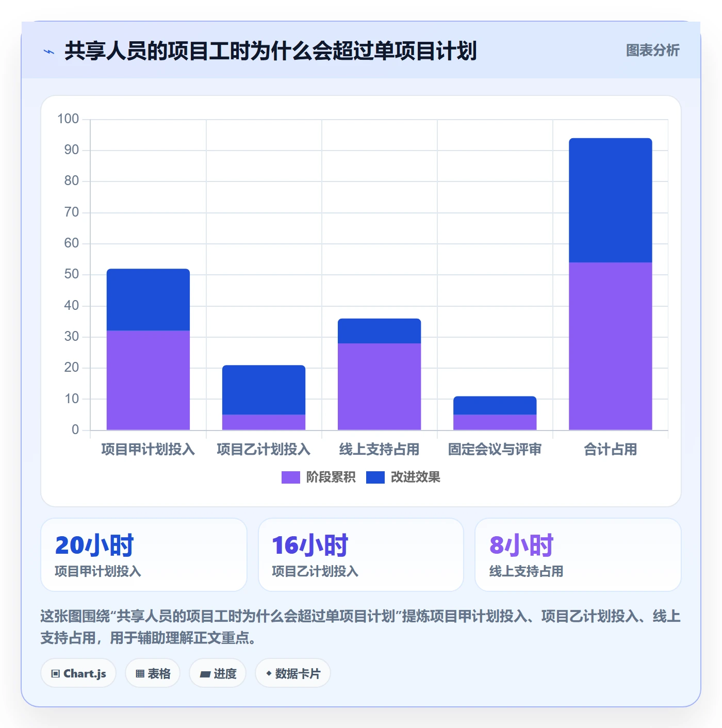Click the 项目甲计划投入 x-axis label
The height and width of the screenshot is (728, 722).
148,450
